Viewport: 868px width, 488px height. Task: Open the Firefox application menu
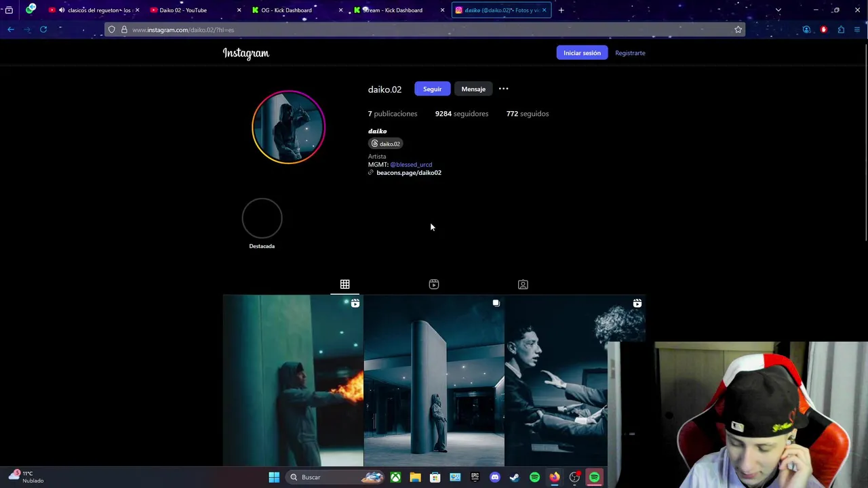point(857,30)
